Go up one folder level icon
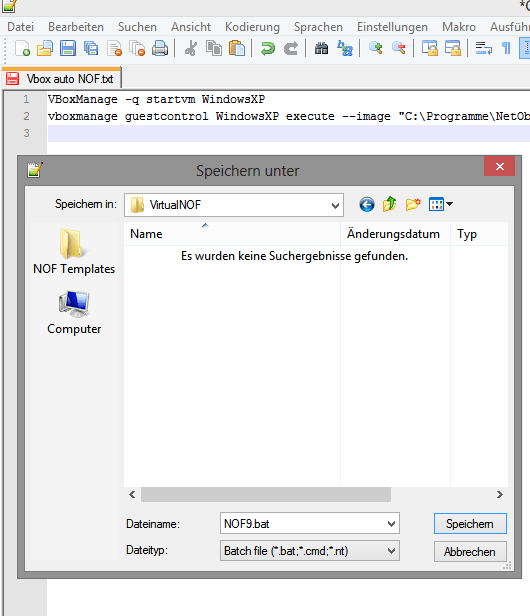 389,205
